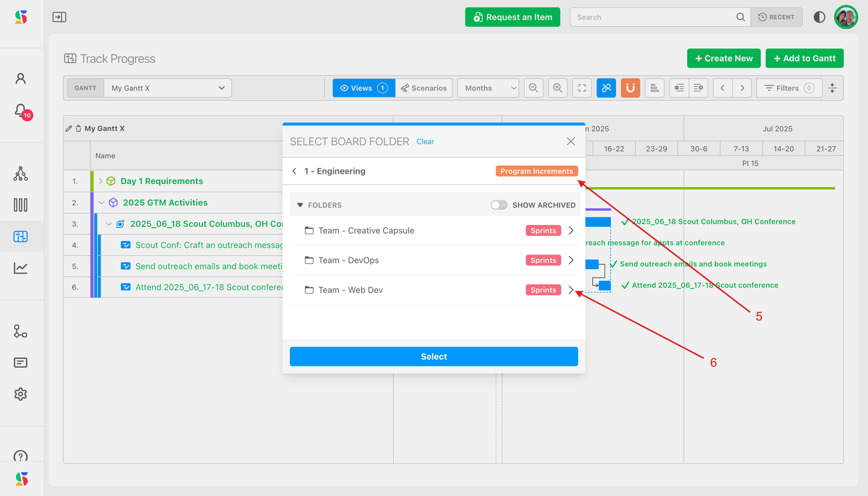Click the blue Select button
Viewport: 868px width, 496px height.
(433, 356)
